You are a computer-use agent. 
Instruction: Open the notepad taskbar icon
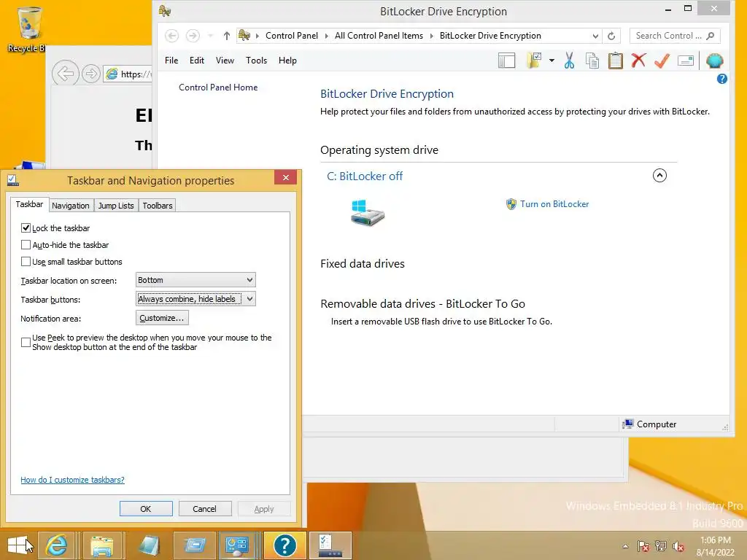point(149,545)
